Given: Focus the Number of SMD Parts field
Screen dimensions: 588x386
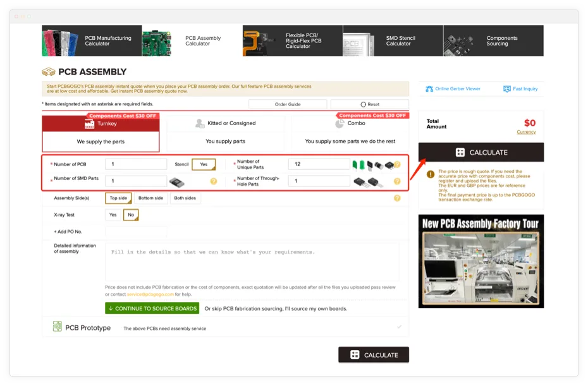Looking at the screenshot, I should [x=136, y=181].
